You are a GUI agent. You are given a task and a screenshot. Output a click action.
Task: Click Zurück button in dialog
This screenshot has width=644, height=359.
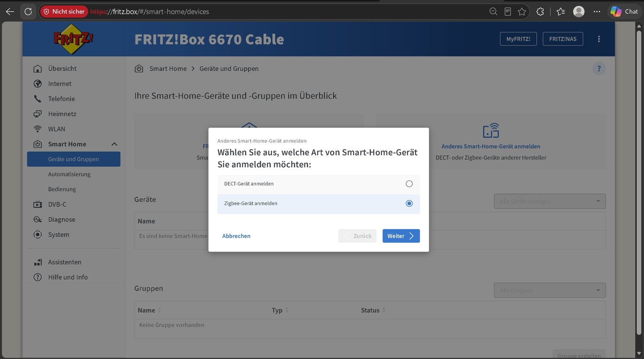click(x=357, y=236)
